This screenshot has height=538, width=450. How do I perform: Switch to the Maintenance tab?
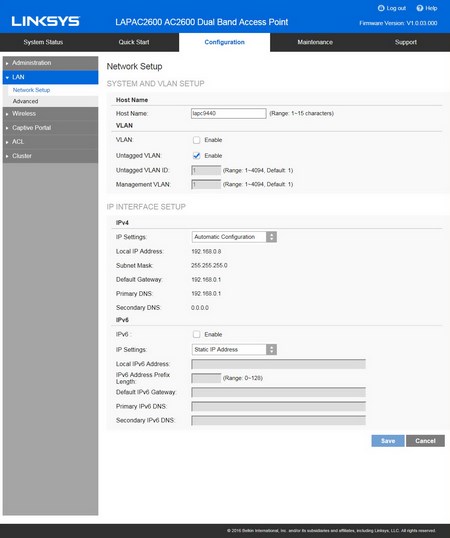point(315,42)
